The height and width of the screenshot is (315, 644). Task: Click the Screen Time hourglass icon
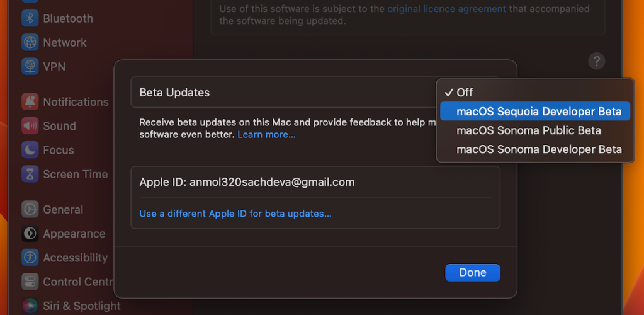(30, 174)
